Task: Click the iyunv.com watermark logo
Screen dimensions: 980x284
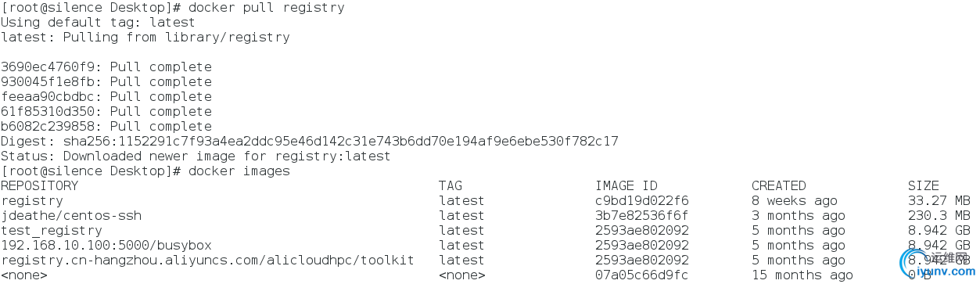Action: point(937,265)
